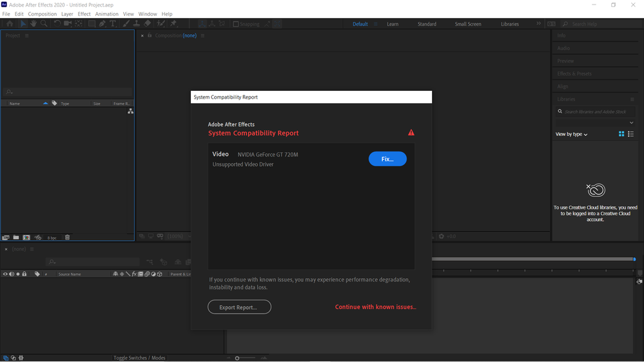Click the View Axis Mode icon
Viewport: 644px width, 362px height.
point(222,24)
